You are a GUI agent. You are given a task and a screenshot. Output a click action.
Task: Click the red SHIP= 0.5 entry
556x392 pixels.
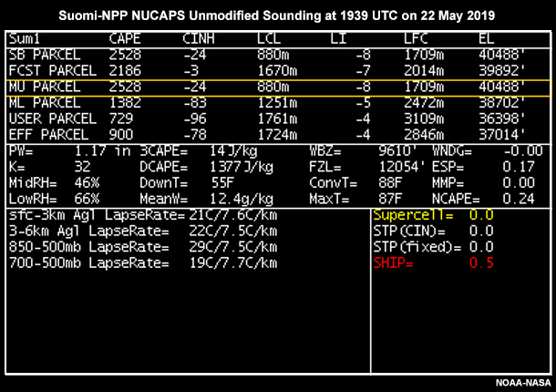click(433, 263)
